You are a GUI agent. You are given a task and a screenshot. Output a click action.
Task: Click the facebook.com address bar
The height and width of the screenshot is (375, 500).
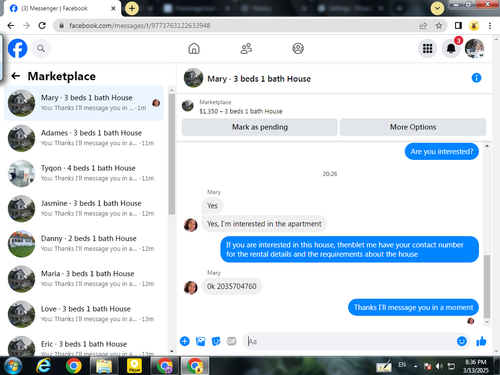click(x=233, y=25)
